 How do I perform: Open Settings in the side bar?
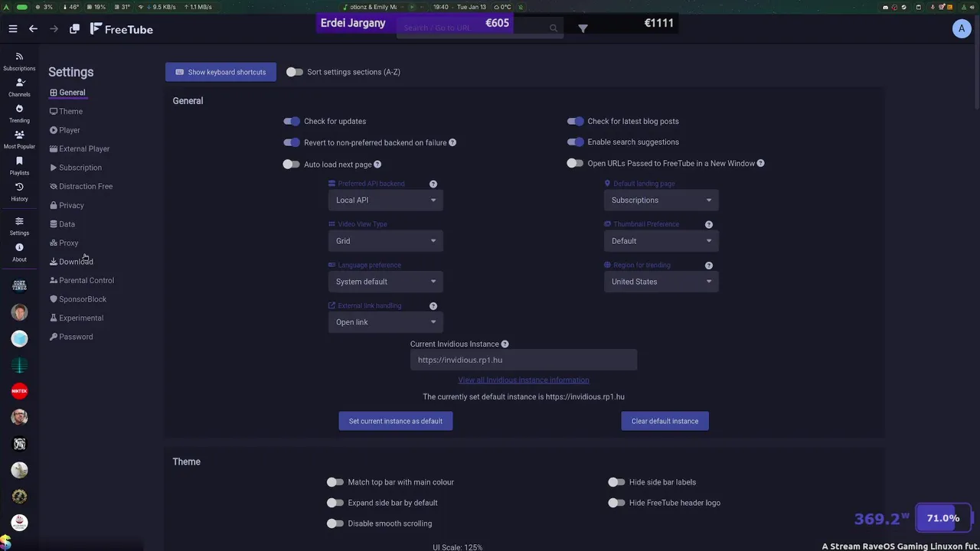click(19, 226)
